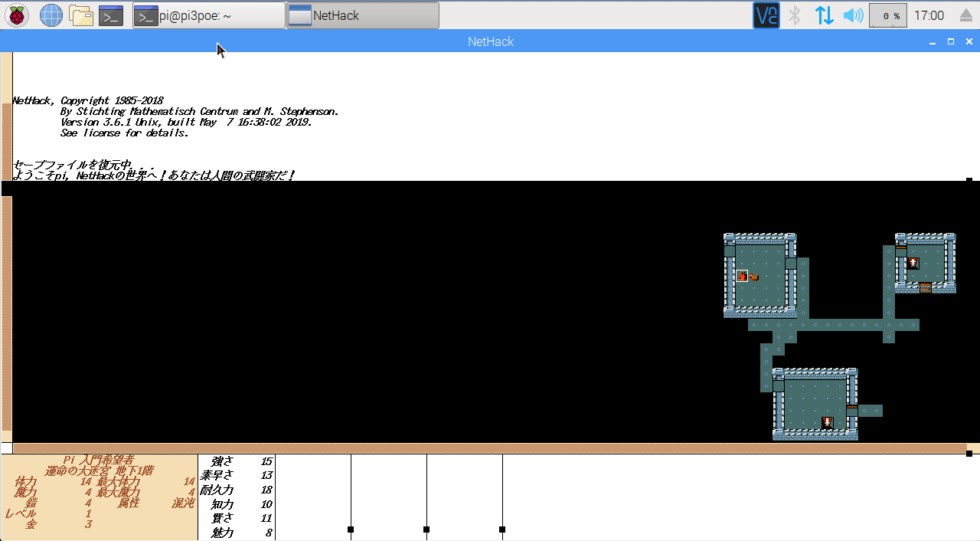Open the Raspberry Pi applications menu

(x=15, y=15)
